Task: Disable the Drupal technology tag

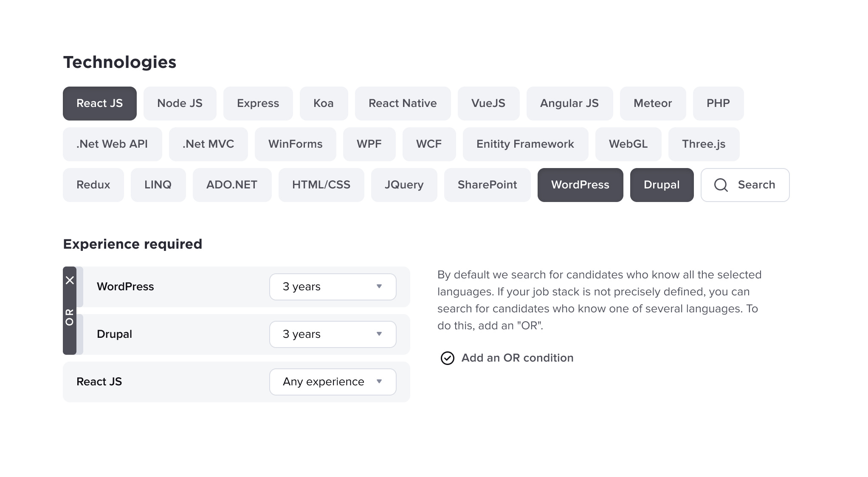Action: pyautogui.click(x=662, y=185)
